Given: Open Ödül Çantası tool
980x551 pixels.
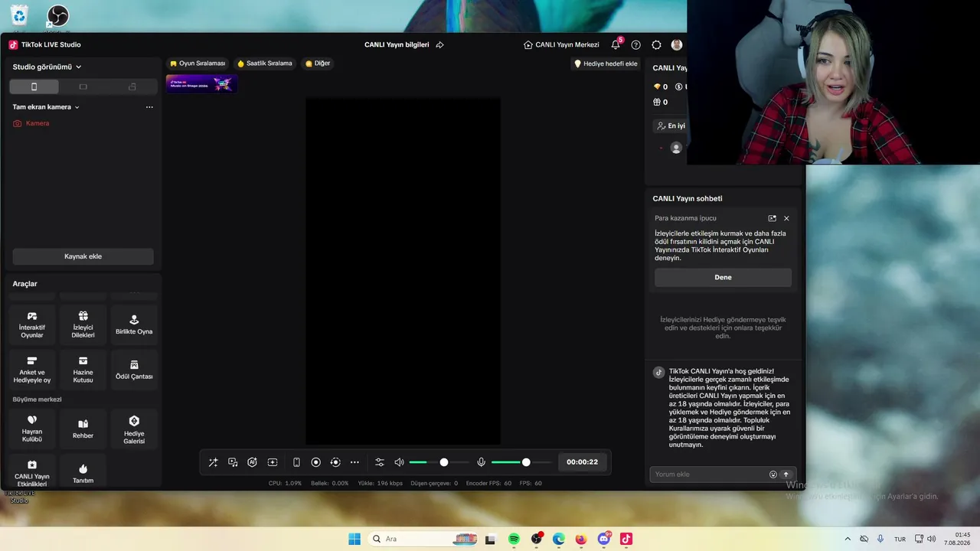Looking at the screenshot, I should tap(134, 370).
